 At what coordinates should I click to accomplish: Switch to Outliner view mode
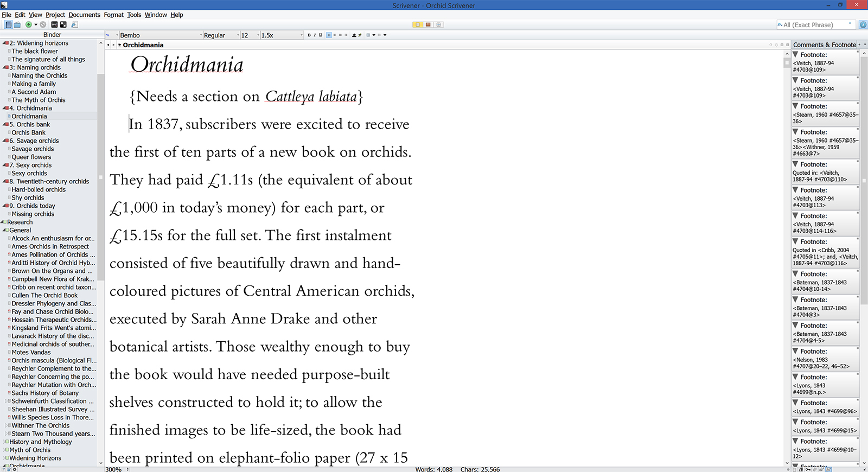click(x=438, y=24)
